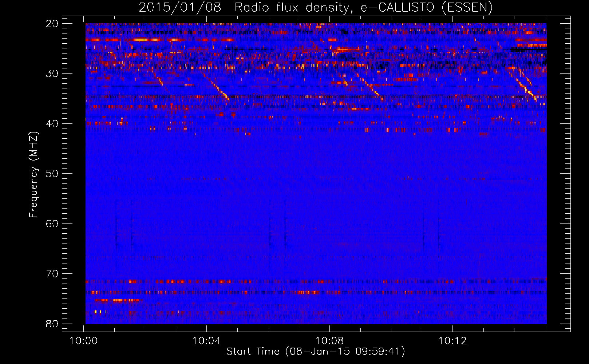Click the 50 MHz frequency tick label

pos(52,173)
